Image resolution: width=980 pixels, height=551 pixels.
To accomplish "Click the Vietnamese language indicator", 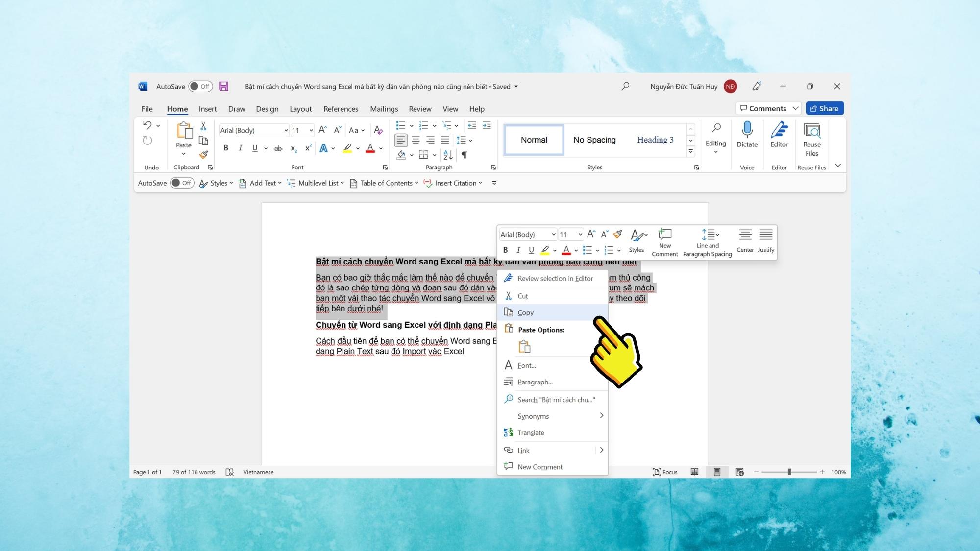I will tap(258, 472).
